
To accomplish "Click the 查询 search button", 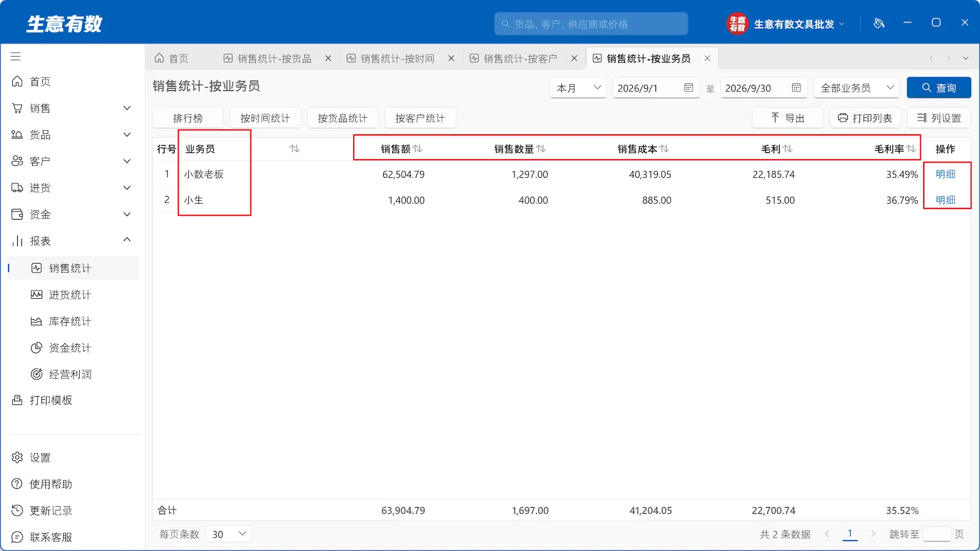I will pos(939,88).
